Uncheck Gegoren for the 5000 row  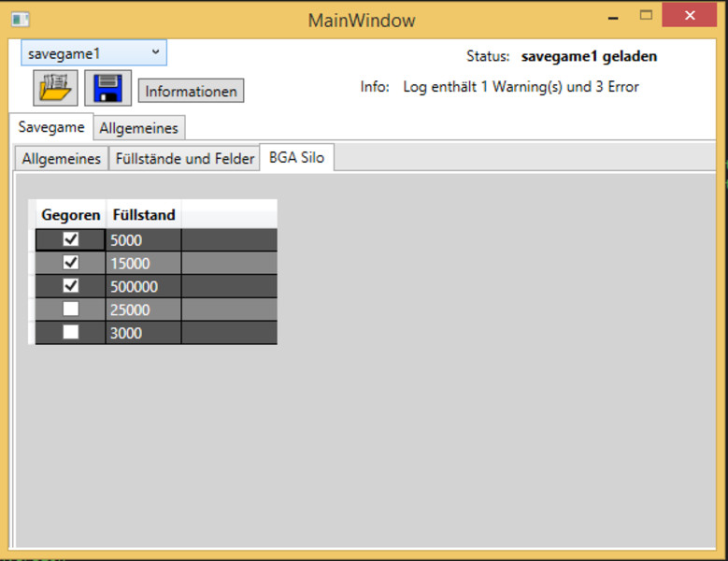click(x=71, y=239)
